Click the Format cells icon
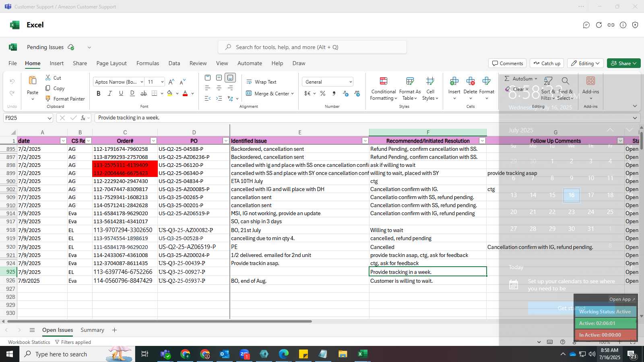 click(487, 81)
